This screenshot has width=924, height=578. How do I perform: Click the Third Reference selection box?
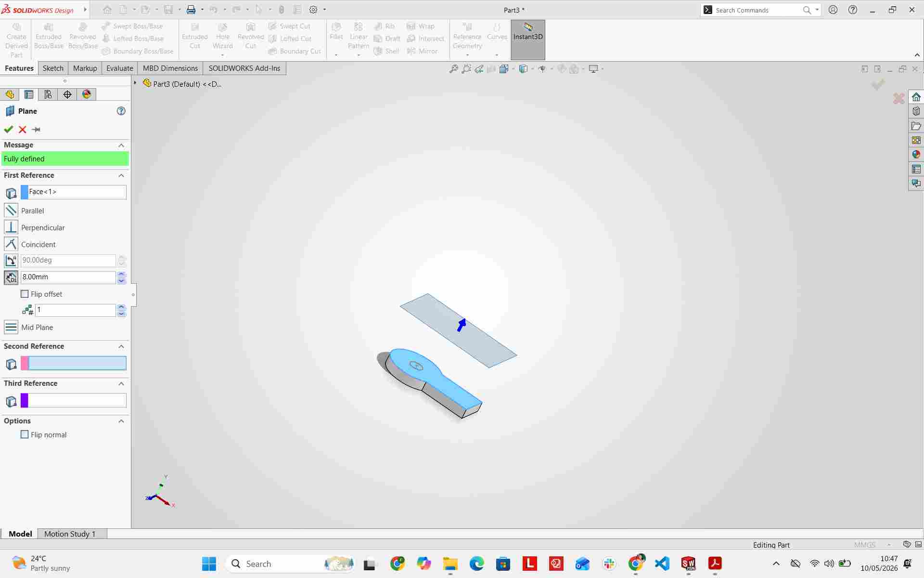click(x=74, y=400)
